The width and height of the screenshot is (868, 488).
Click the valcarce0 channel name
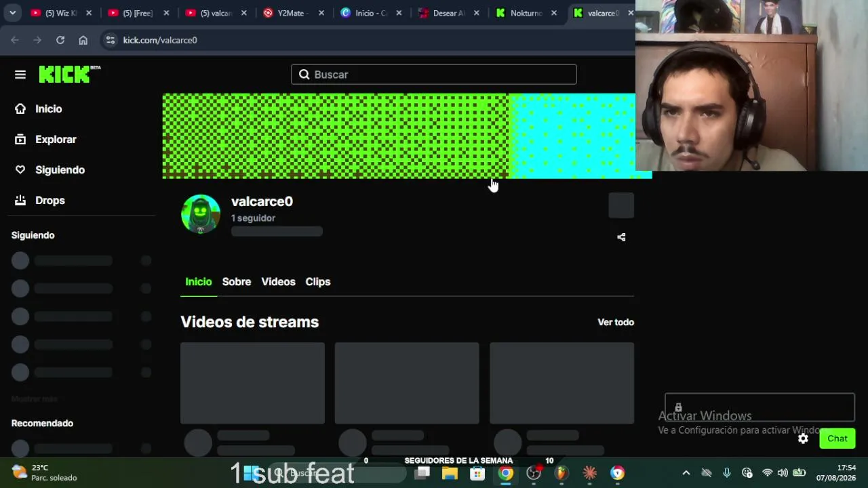(262, 201)
